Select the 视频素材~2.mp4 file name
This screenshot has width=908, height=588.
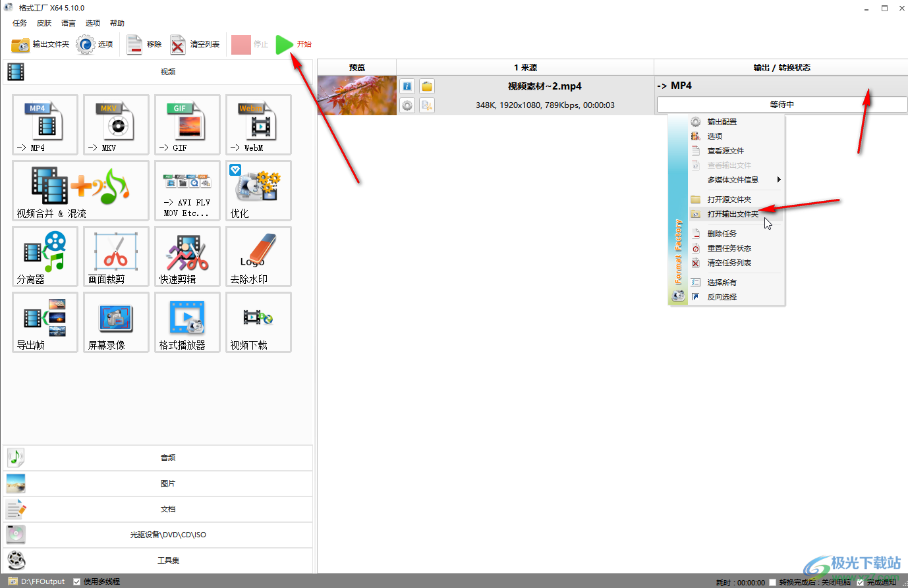544,86
